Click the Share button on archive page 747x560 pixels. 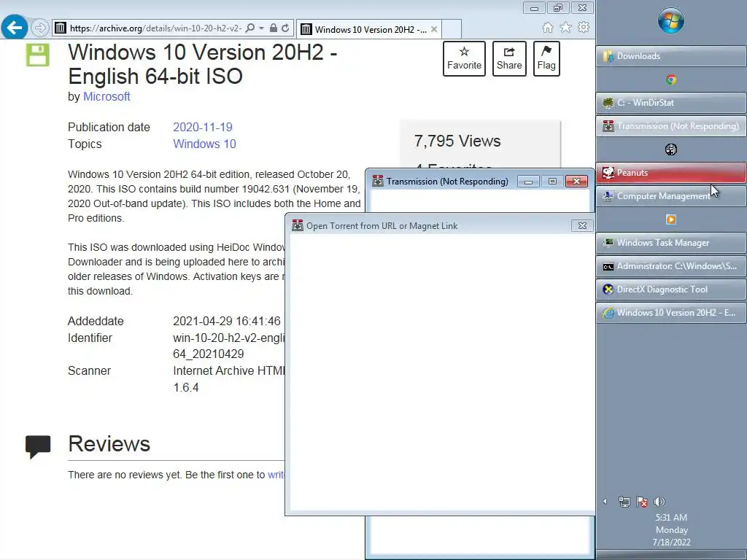coord(509,58)
